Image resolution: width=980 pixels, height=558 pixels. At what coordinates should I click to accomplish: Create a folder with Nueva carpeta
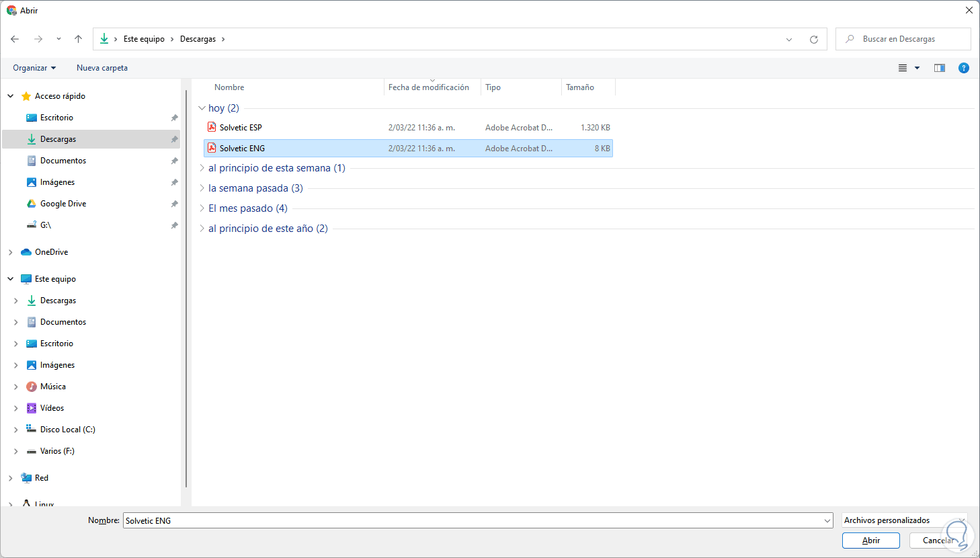click(x=102, y=68)
